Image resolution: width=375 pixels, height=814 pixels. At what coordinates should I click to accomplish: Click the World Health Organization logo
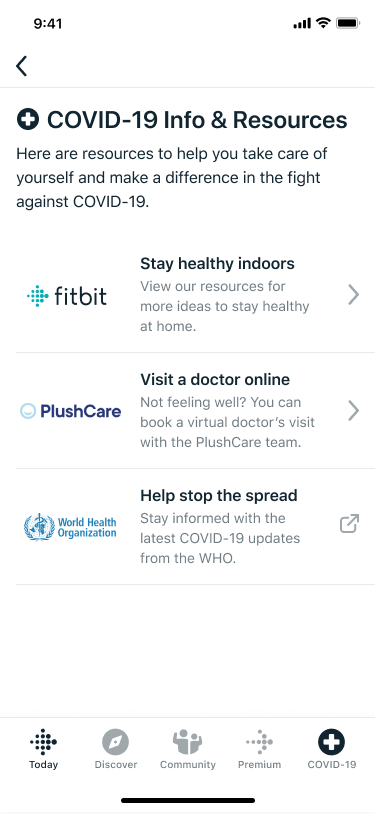70,527
